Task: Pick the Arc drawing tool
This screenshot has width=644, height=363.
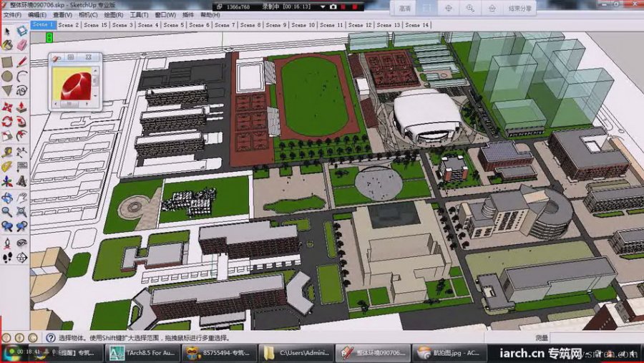Action: click(21, 76)
